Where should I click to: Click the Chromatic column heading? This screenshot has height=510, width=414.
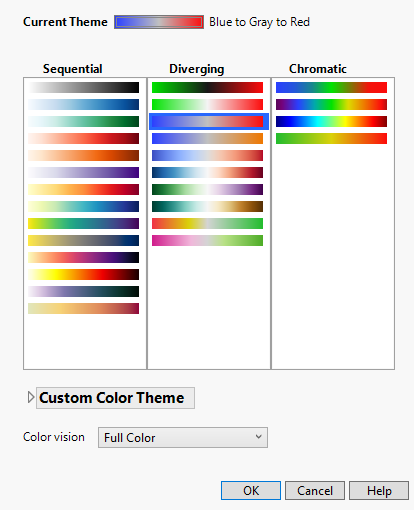318,69
